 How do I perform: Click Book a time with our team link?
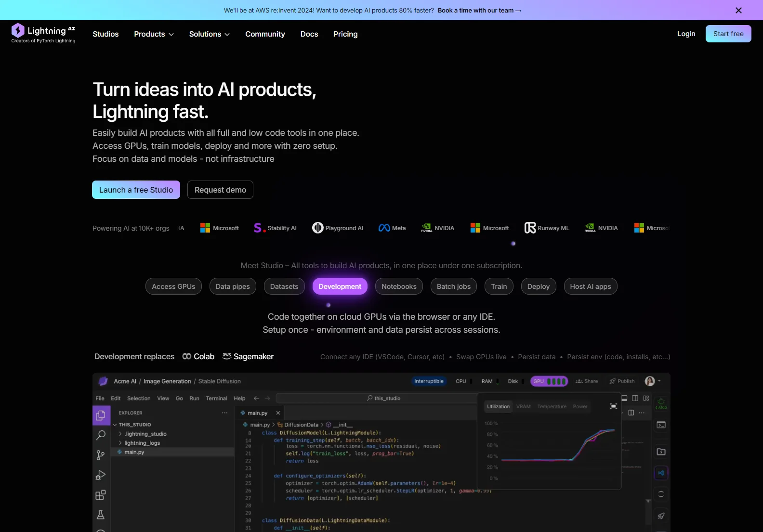point(479,10)
